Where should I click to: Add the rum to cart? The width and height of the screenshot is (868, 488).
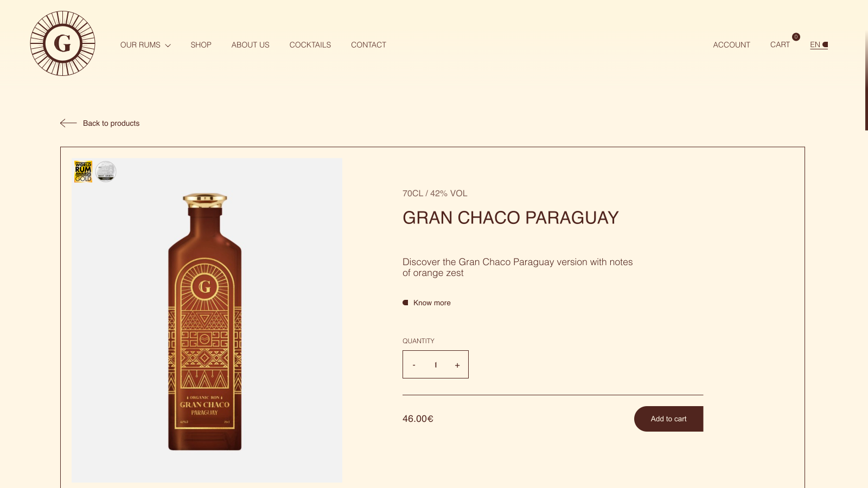[668, 419]
